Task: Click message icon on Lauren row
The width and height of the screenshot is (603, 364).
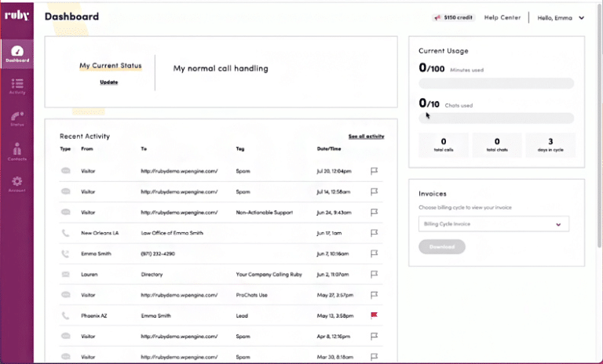Action: coord(66,275)
